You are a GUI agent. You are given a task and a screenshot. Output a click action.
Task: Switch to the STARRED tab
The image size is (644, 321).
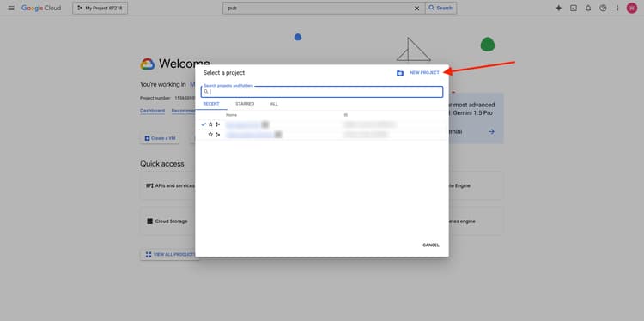coord(245,104)
